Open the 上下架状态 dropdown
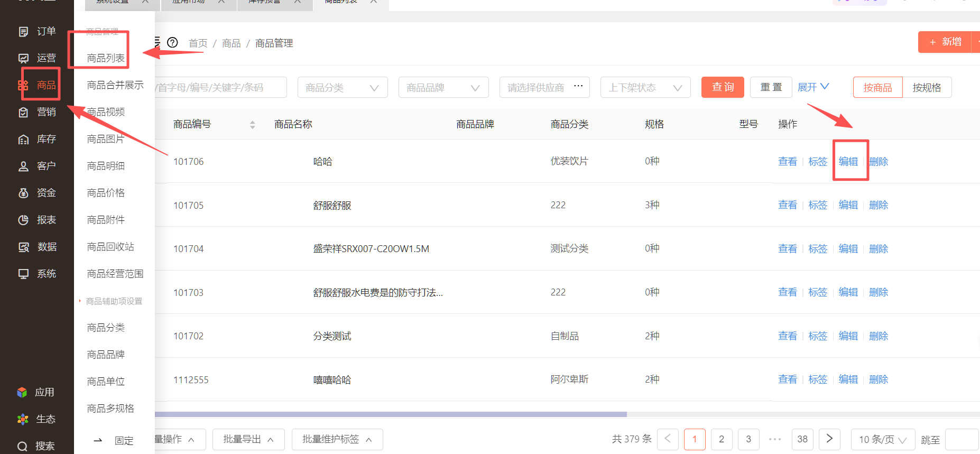 pyautogui.click(x=645, y=87)
